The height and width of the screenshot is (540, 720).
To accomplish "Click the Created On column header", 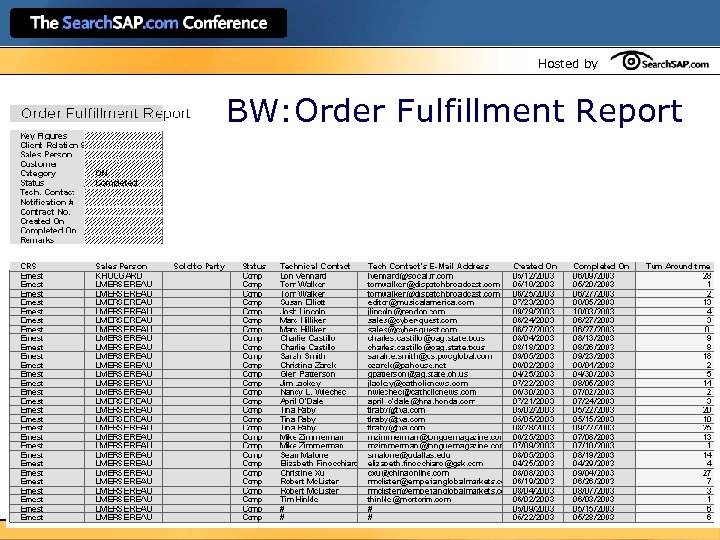I will tap(535, 266).
